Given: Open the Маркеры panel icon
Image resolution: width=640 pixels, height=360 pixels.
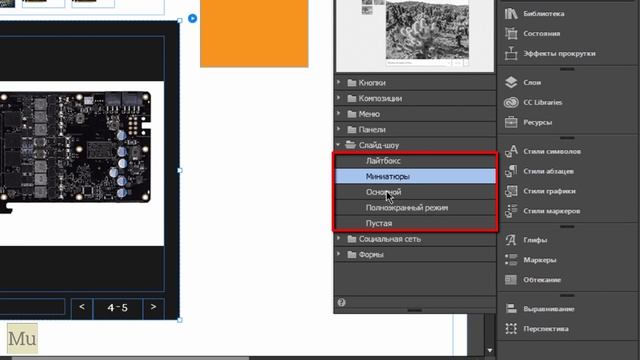Looking at the screenshot, I should click(x=511, y=260).
